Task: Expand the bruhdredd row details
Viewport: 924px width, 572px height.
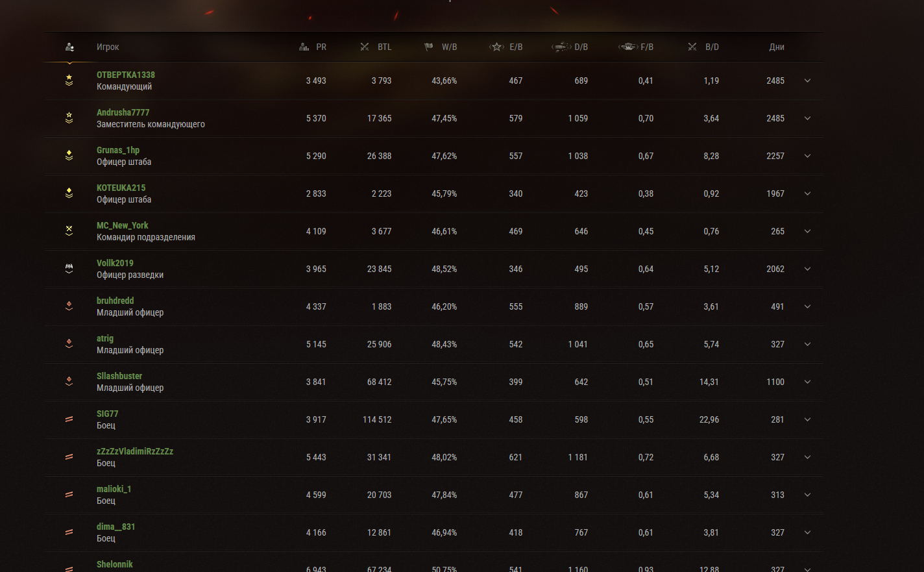Action: 808,306
